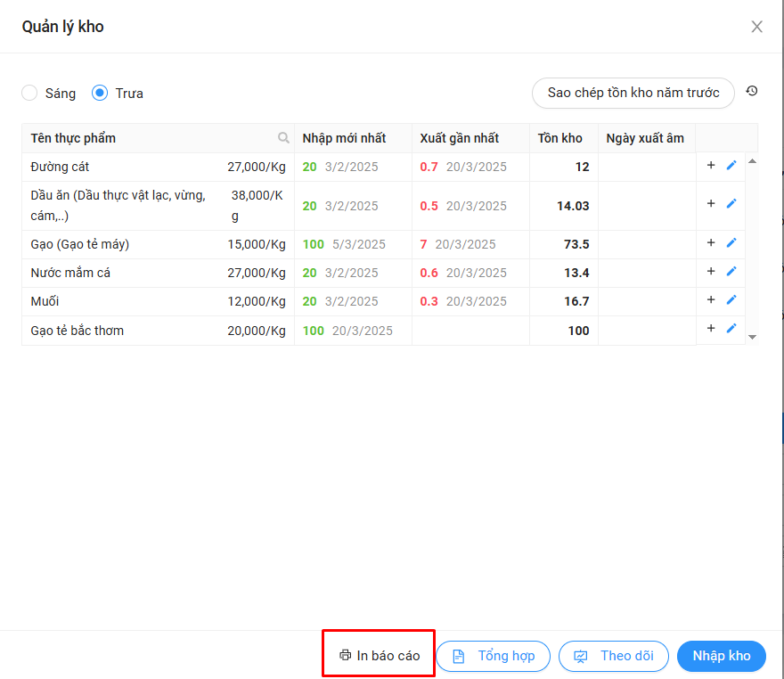Click the In báo cáo button
The height and width of the screenshot is (679, 784).
click(x=379, y=656)
